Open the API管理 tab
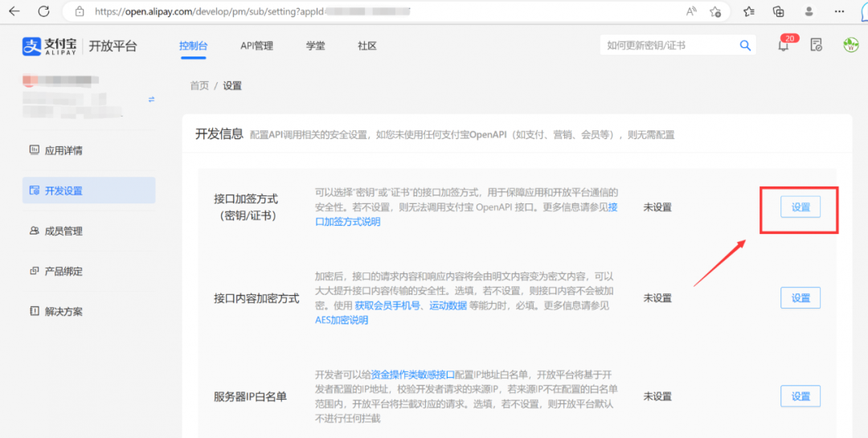 click(257, 46)
